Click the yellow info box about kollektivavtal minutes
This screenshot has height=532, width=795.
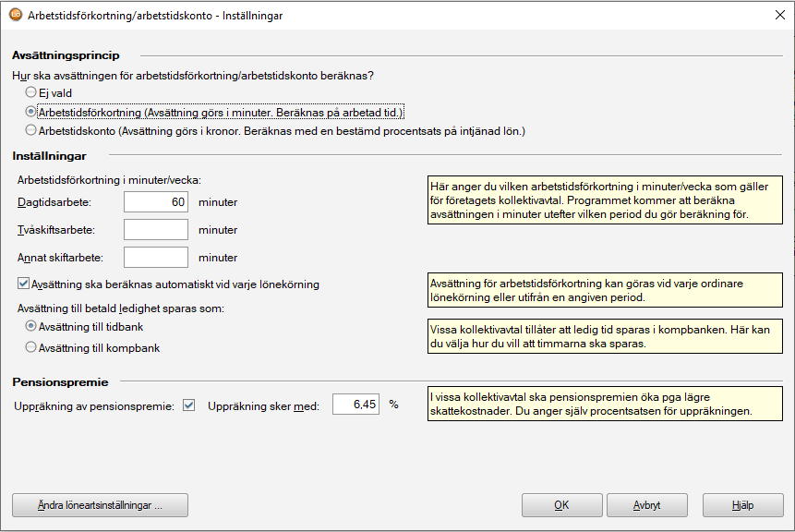click(x=605, y=200)
